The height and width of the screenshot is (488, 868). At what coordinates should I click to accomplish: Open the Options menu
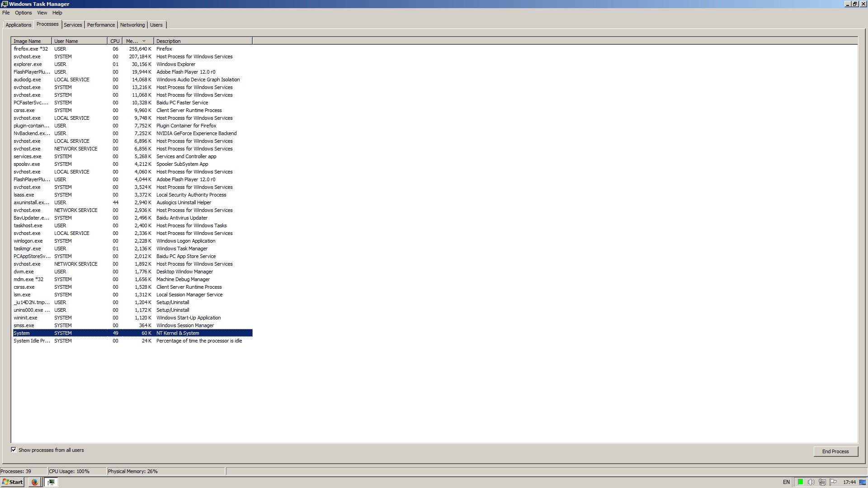pyautogui.click(x=23, y=13)
